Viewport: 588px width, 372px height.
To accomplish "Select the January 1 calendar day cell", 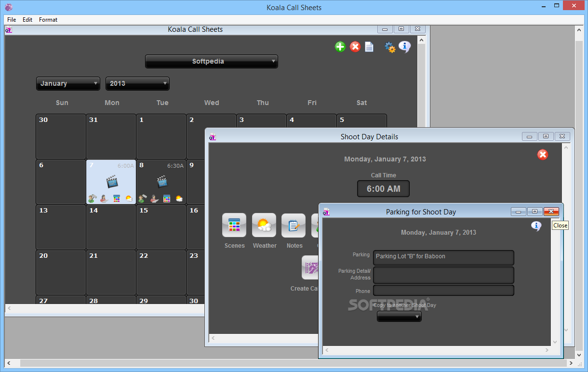I will 161,136.
